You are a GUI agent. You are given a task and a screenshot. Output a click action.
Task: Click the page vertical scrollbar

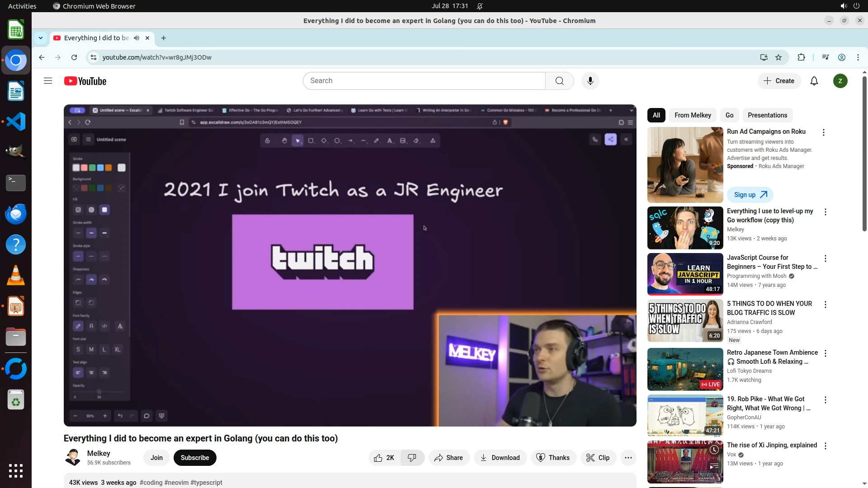[864, 154]
